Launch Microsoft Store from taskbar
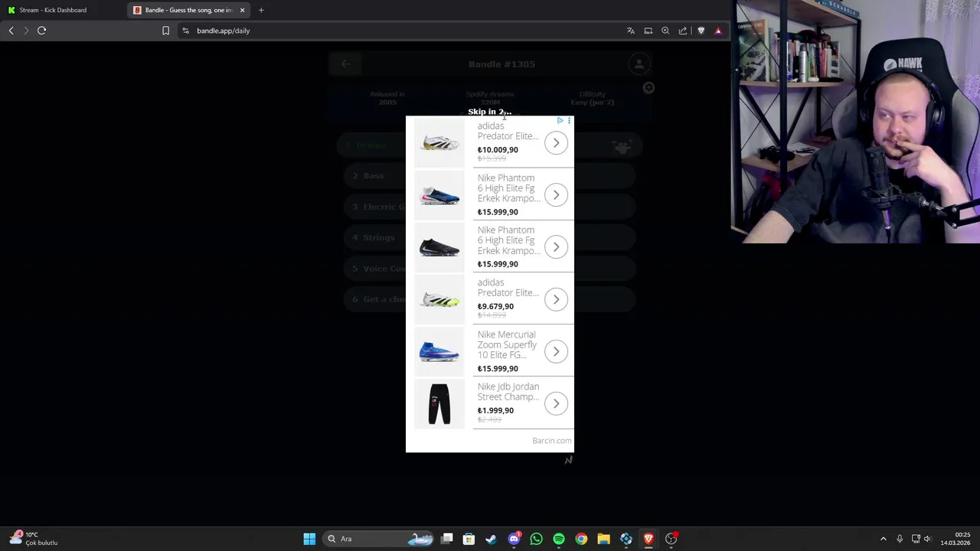Screen dimensions: 980x551 [469, 539]
